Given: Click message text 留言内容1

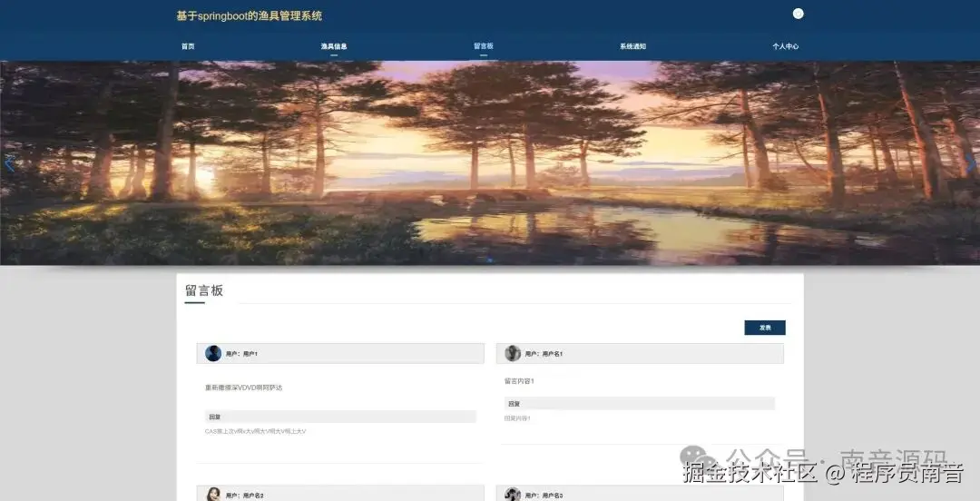Looking at the screenshot, I should [519, 381].
